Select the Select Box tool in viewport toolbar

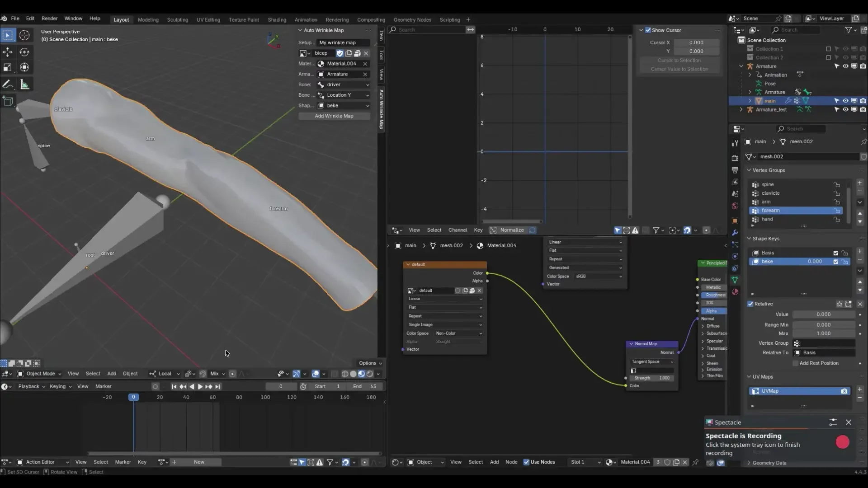(8, 35)
